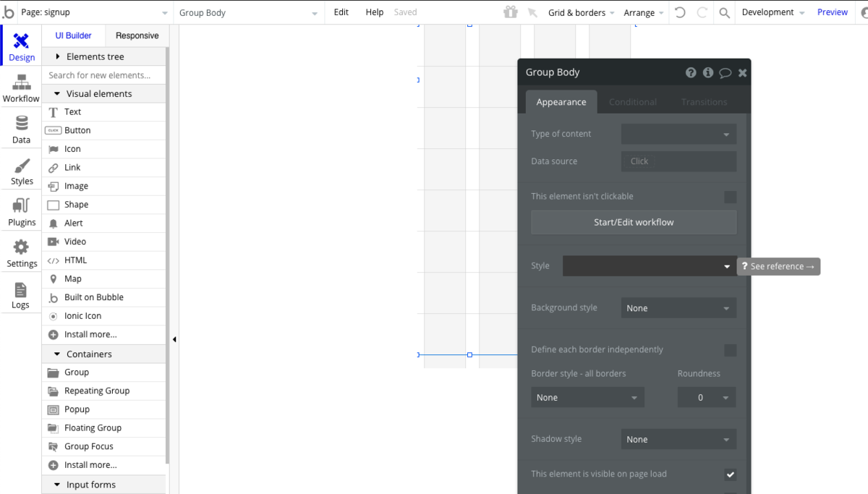868x494 pixels.
Task: Undo the last change
Action: click(680, 12)
